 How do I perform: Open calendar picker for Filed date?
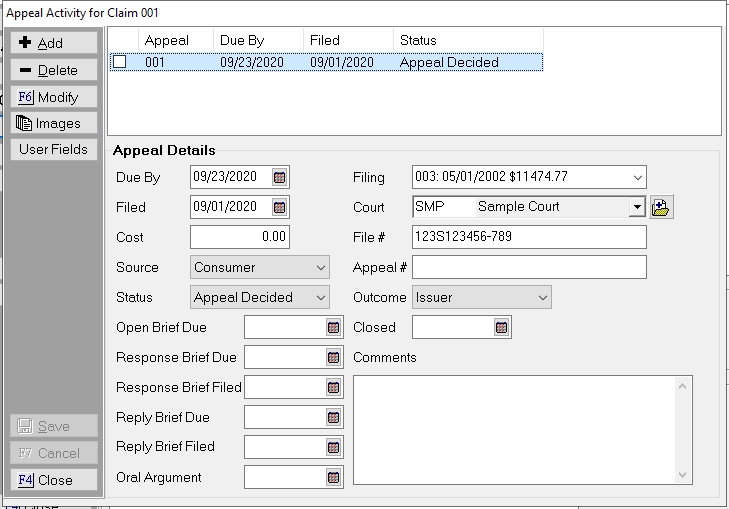coord(280,208)
